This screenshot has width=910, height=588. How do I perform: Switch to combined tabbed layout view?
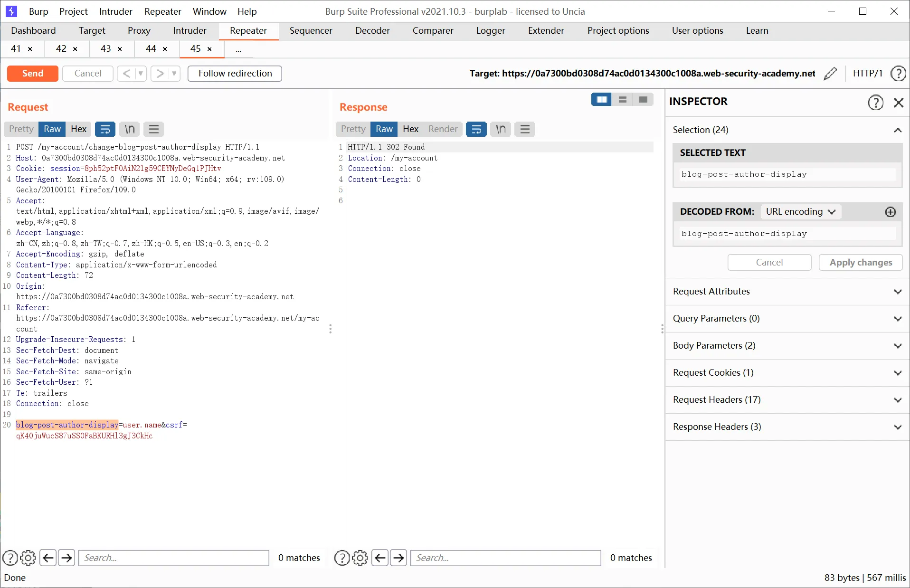(643, 100)
